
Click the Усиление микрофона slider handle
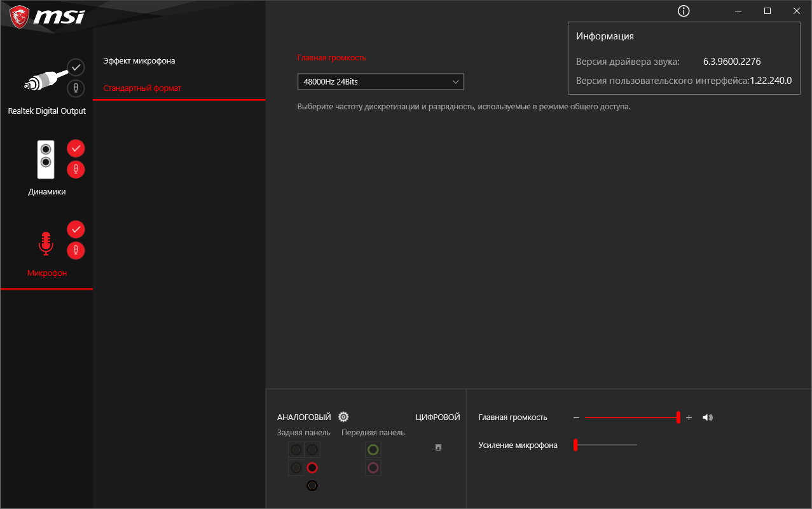point(575,445)
